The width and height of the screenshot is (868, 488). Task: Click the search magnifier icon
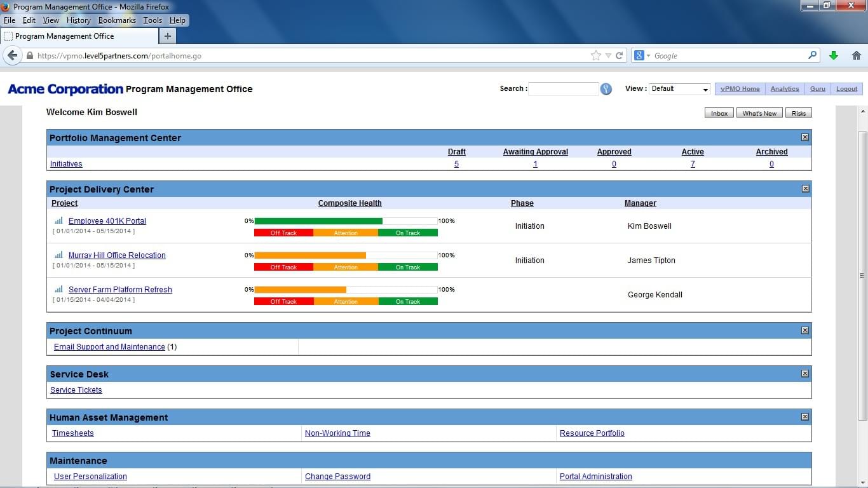[606, 89]
